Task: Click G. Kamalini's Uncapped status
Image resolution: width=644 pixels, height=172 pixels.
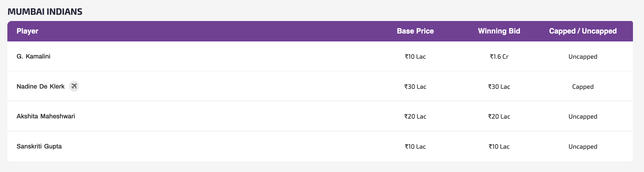Action: click(583, 56)
